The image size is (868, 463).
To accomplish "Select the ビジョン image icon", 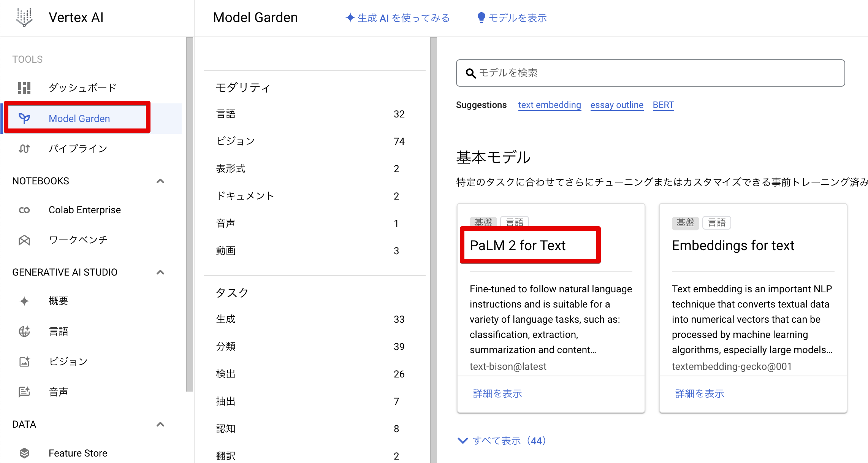I will click(x=24, y=362).
